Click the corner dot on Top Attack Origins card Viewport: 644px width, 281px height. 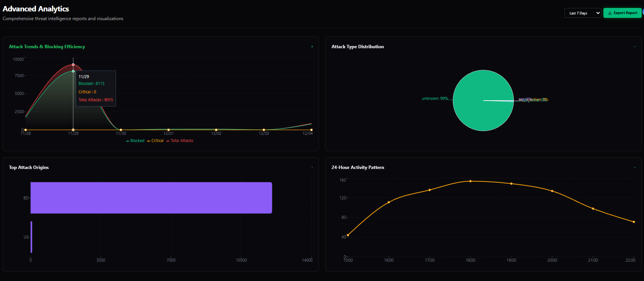point(312,167)
